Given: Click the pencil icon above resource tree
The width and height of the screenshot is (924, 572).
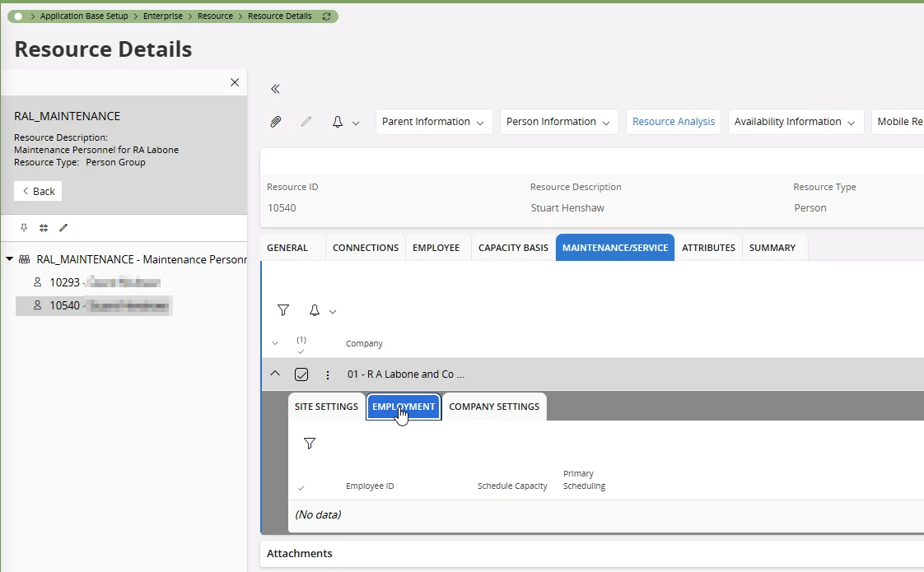Looking at the screenshot, I should tap(63, 228).
